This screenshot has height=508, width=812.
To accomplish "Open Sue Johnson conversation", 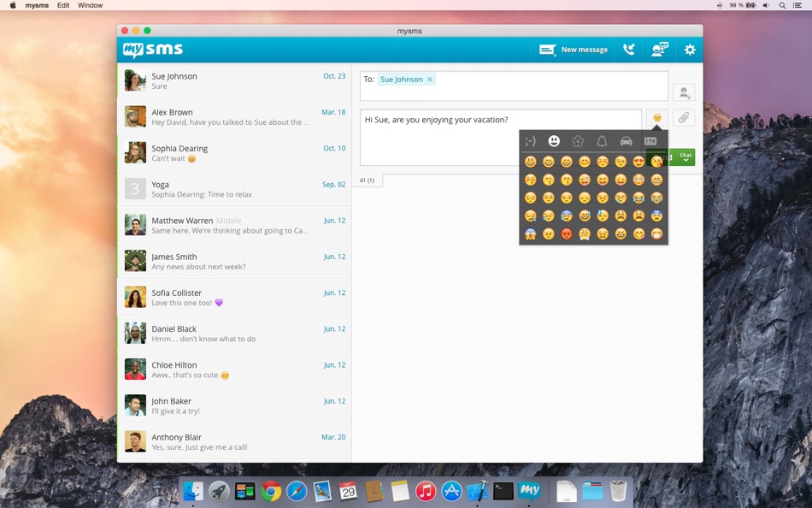I will (234, 80).
